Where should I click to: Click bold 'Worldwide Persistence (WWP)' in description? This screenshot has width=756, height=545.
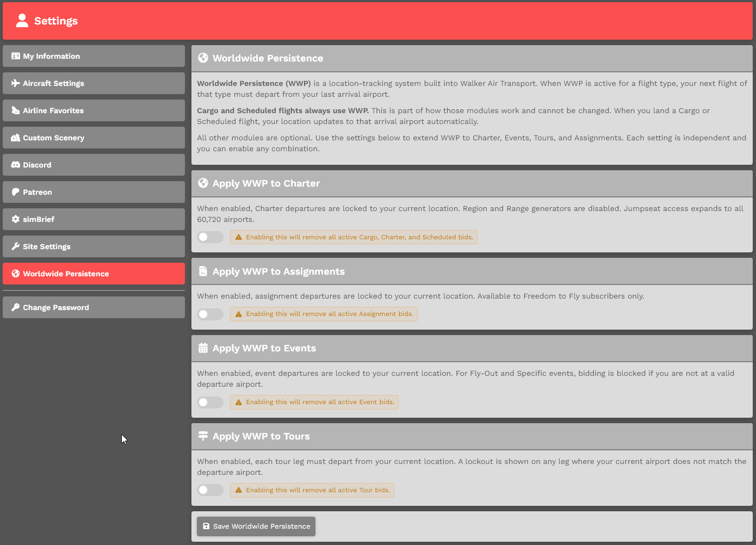tap(254, 83)
